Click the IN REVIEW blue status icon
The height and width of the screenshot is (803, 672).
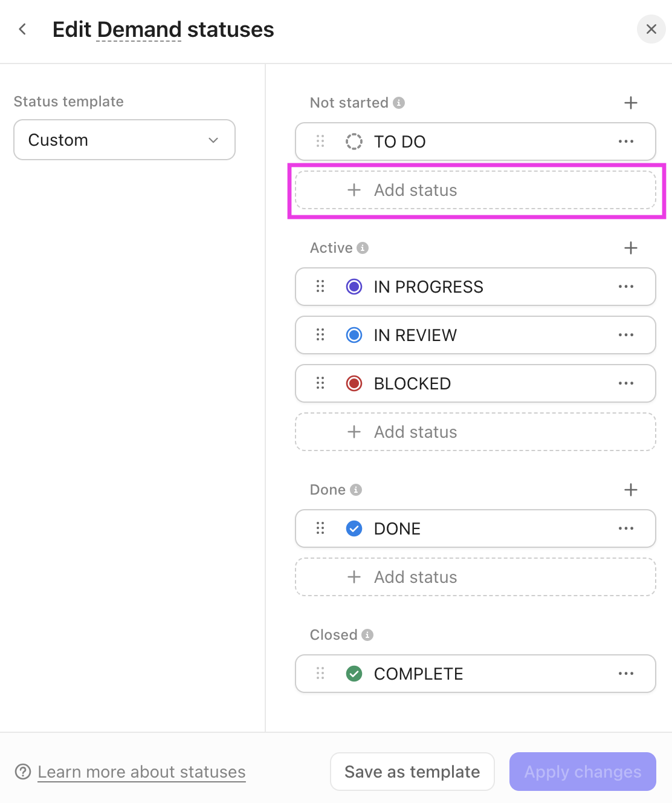354,335
